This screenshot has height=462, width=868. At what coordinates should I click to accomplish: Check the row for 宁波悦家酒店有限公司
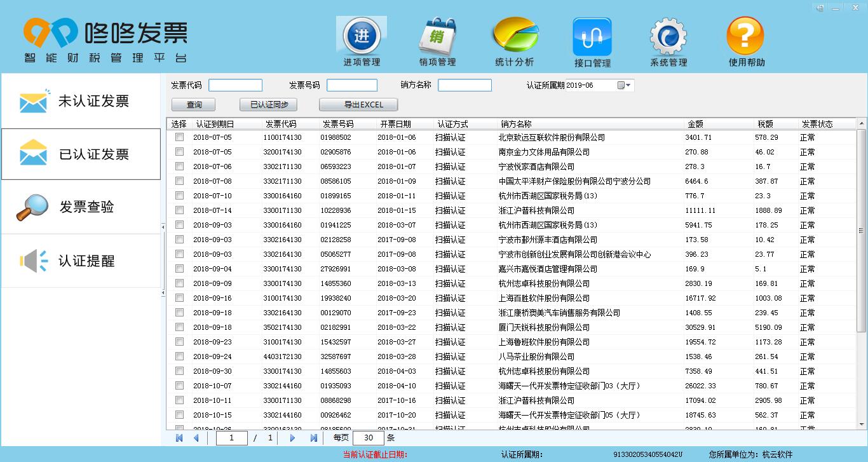[180, 166]
